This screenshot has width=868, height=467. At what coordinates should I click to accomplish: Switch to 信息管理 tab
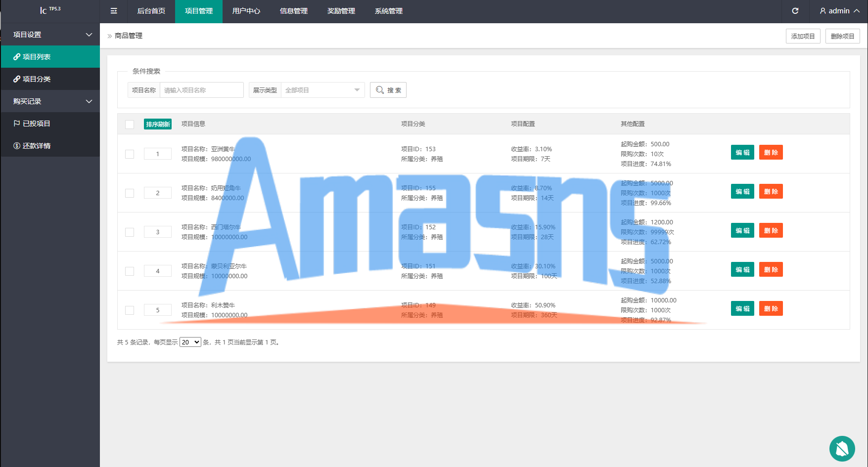point(294,11)
